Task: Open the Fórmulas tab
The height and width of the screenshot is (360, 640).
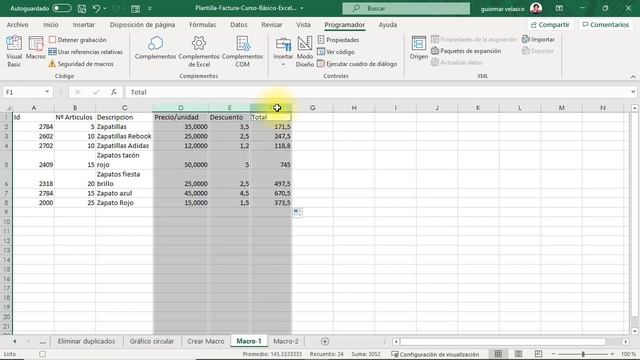Action: point(202,24)
